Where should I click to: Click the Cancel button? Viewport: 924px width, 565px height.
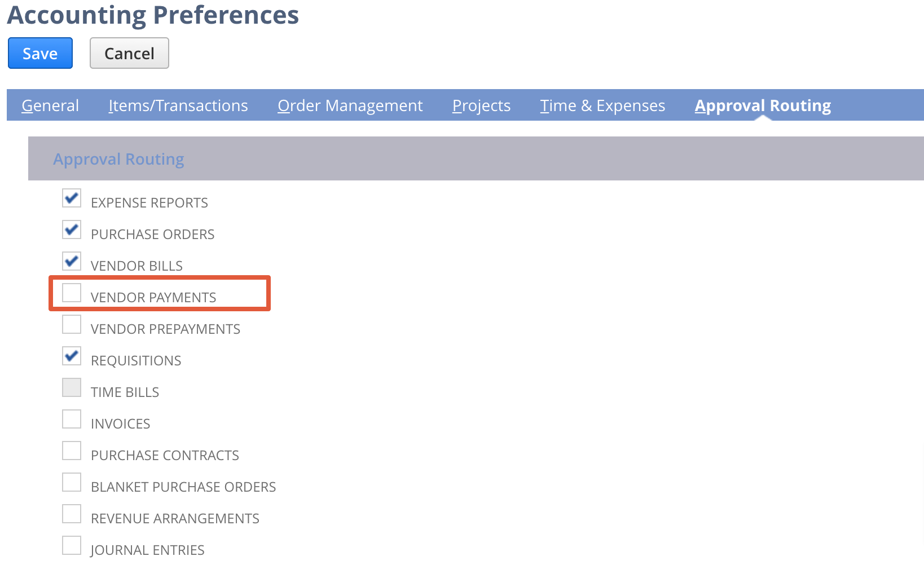(x=129, y=53)
